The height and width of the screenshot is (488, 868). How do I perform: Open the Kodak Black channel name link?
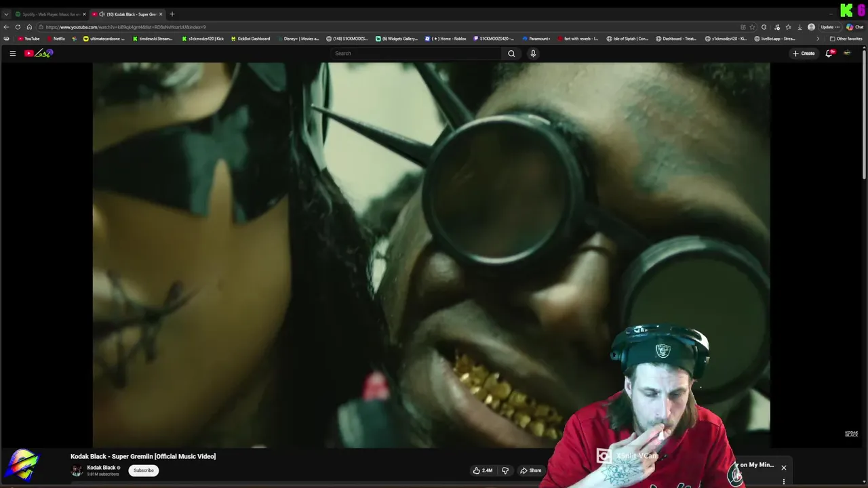pyautogui.click(x=101, y=468)
